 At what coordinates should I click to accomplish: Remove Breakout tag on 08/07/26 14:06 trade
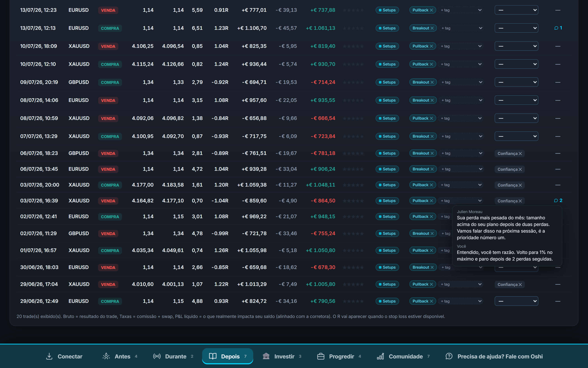tap(432, 100)
